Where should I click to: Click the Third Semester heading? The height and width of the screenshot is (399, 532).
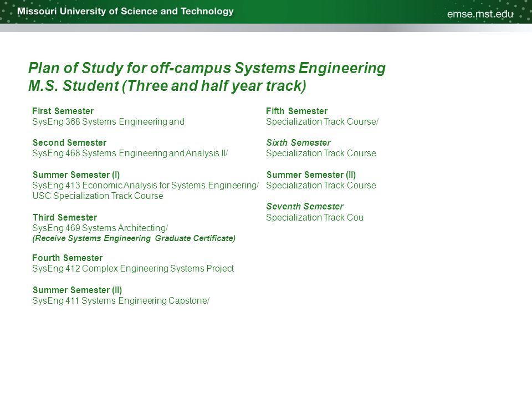[65, 217]
